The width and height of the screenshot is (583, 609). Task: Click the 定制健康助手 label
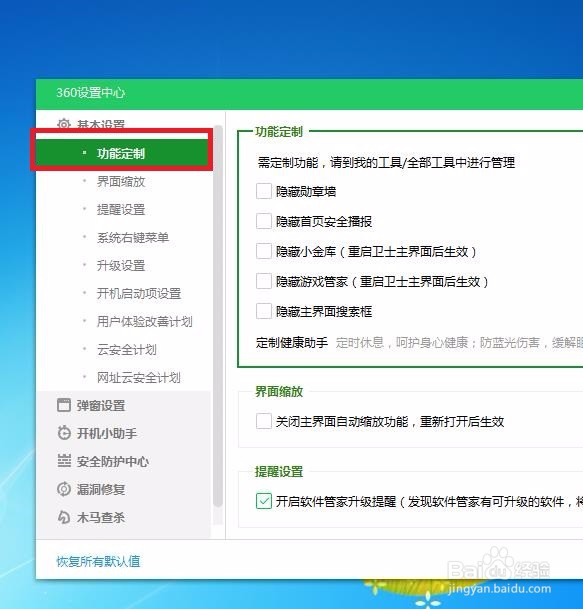coord(292,342)
